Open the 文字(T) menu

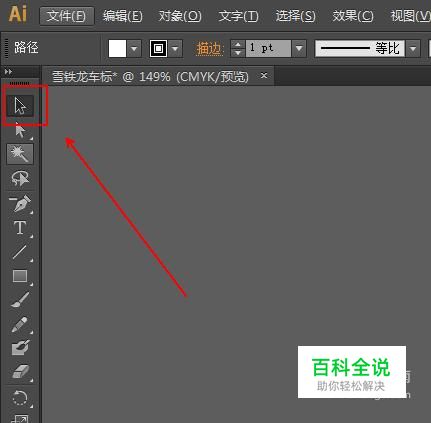pos(238,16)
